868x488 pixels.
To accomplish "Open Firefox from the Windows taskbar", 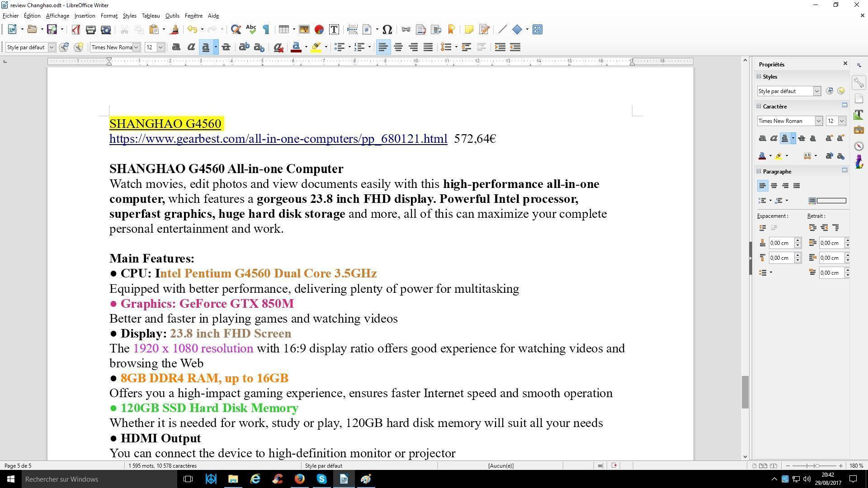I will [x=299, y=479].
